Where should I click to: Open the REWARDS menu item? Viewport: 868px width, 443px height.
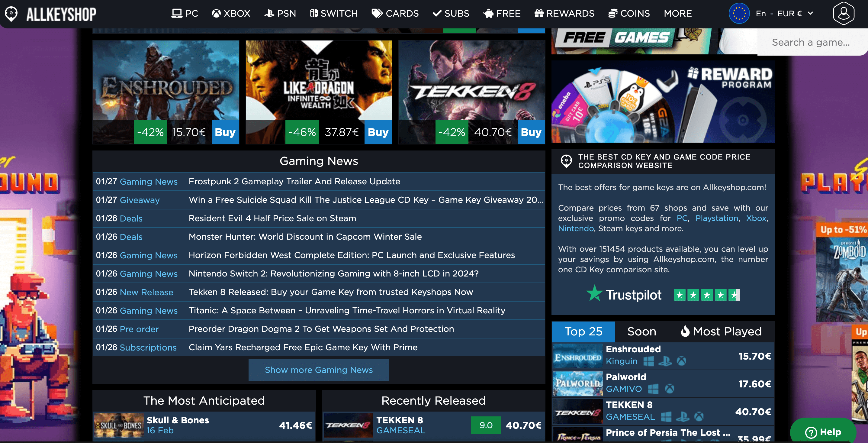click(x=564, y=14)
